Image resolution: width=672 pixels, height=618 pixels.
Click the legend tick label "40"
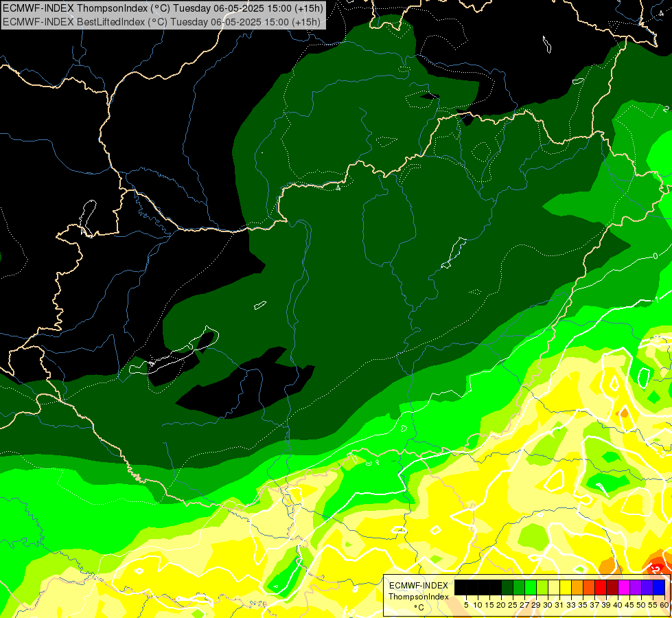[x=618, y=605]
